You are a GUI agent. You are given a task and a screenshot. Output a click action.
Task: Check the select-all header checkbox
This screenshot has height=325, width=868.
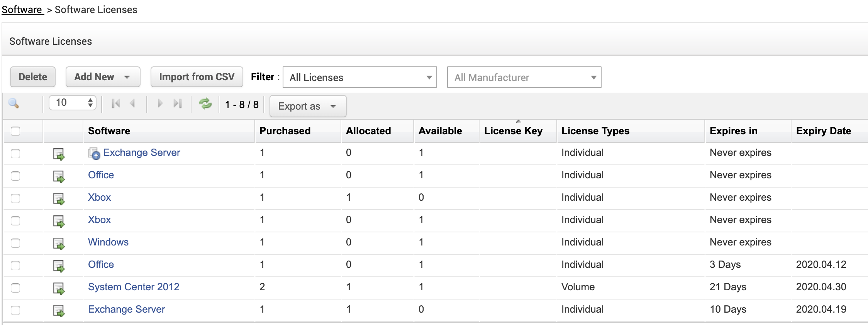point(15,131)
